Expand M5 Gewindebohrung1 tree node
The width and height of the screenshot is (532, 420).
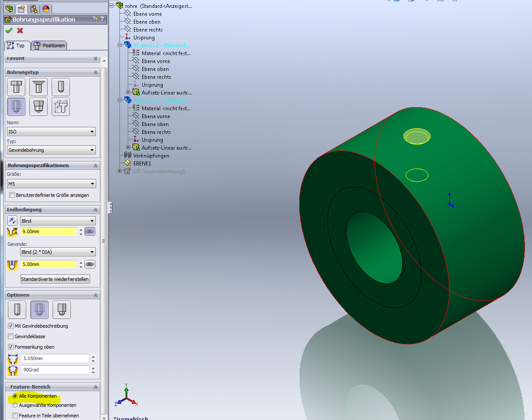(120, 171)
